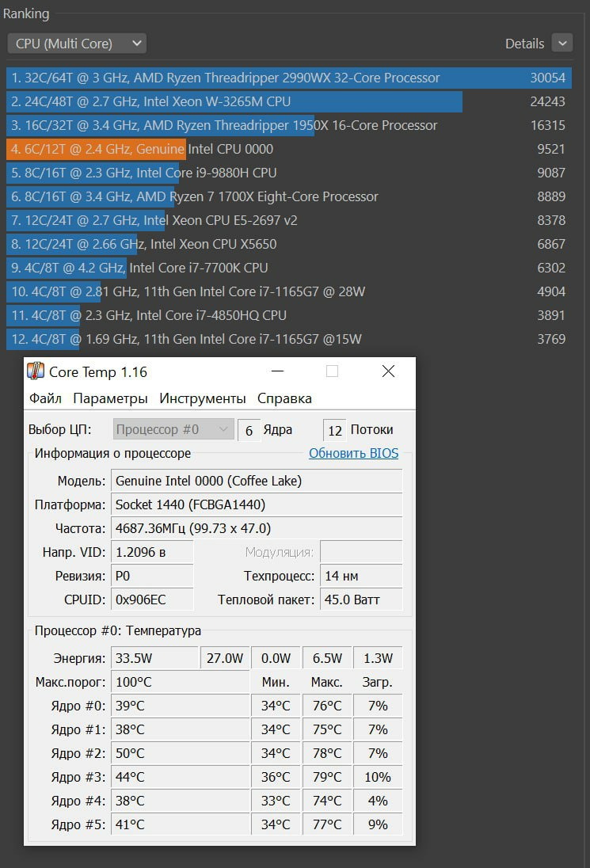The image size is (590, 868).
Task: Click the Платформа field Socket 1440
Action: (x=257, y=504)
